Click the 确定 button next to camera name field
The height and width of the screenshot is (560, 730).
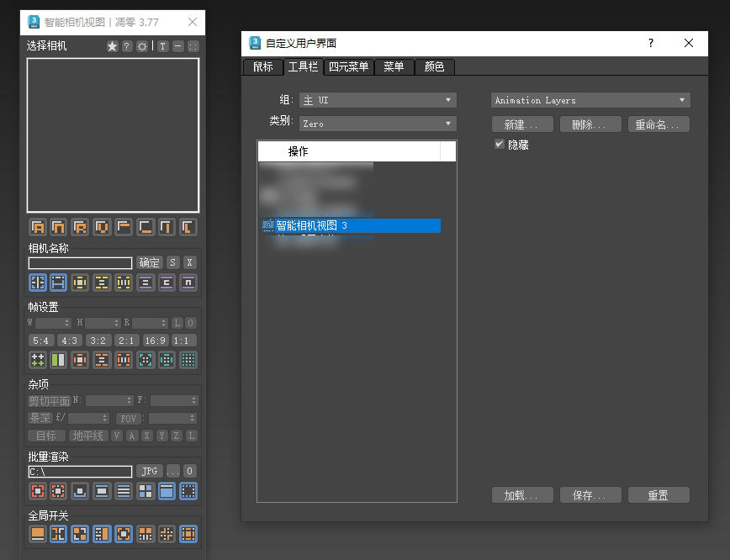coord(149,262)
